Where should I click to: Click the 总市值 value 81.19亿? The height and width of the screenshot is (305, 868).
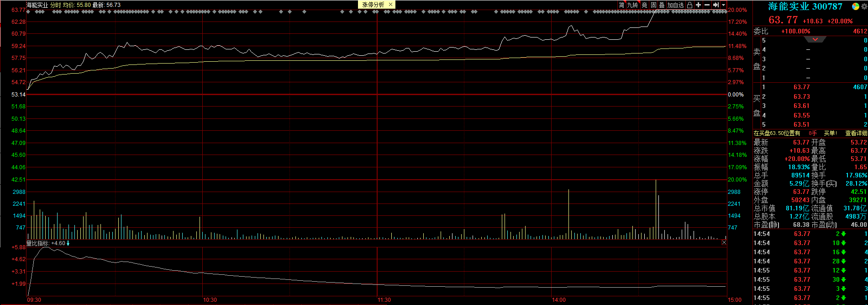click(x=798, y=208)
